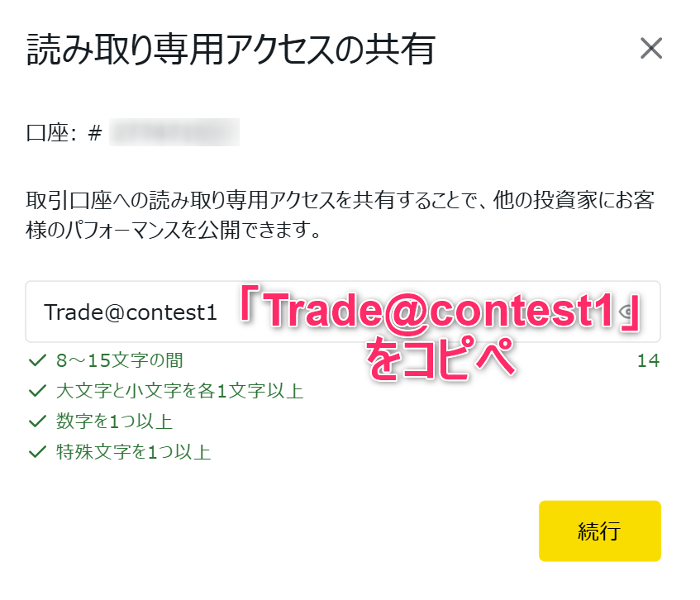Select the 数字を1つ以上 requirement text
The height and width of the screenshot is (600, 700).
tap(114, 421)
